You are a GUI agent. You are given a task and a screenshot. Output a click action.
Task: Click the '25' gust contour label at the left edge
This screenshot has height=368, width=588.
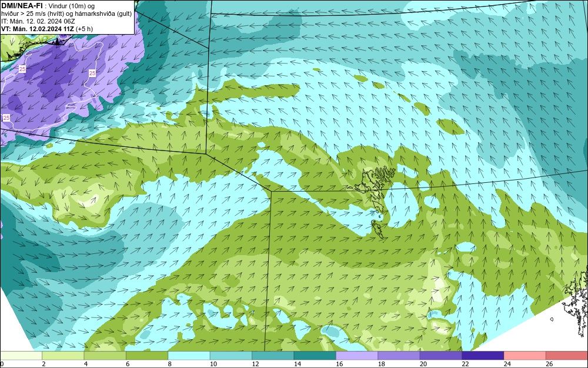pyautogui.click(x=6, y=118)
